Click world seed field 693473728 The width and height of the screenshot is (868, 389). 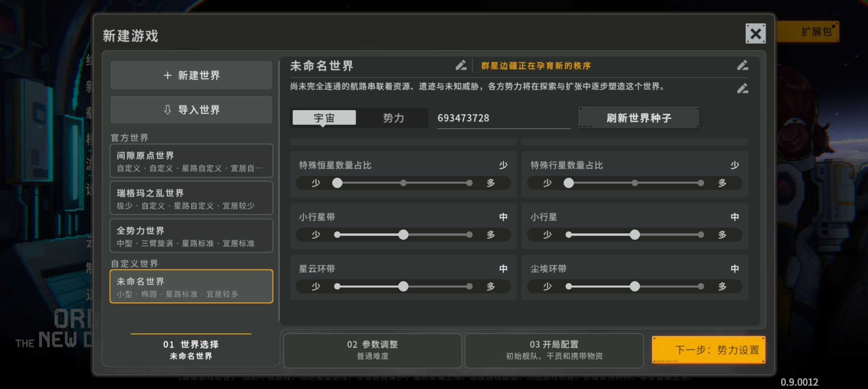point(503,118)
